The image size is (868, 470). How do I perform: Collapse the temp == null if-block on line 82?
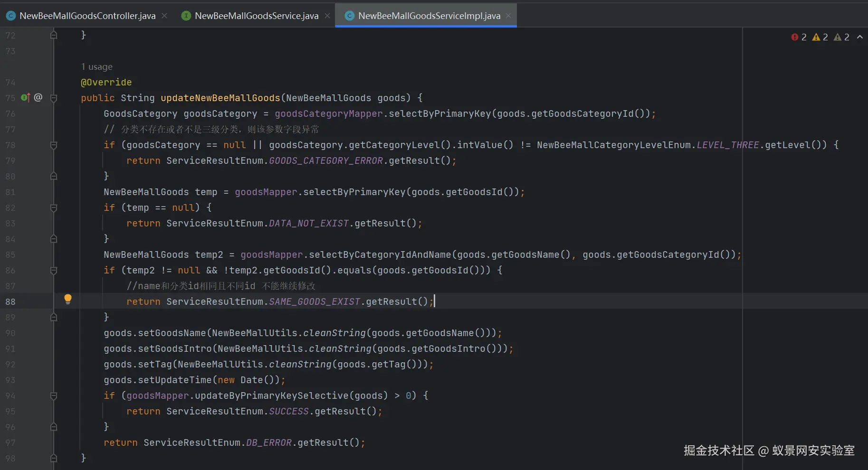54,208
